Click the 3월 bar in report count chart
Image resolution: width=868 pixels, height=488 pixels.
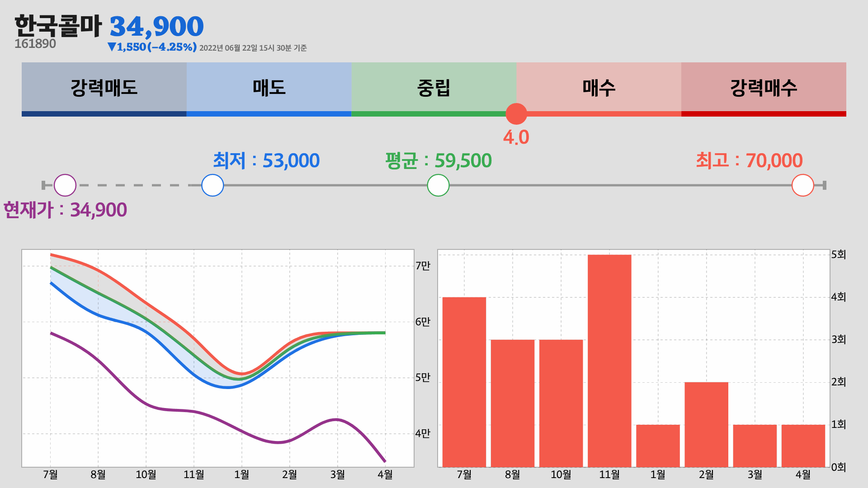pyautogui.click(x=755, y=446)
